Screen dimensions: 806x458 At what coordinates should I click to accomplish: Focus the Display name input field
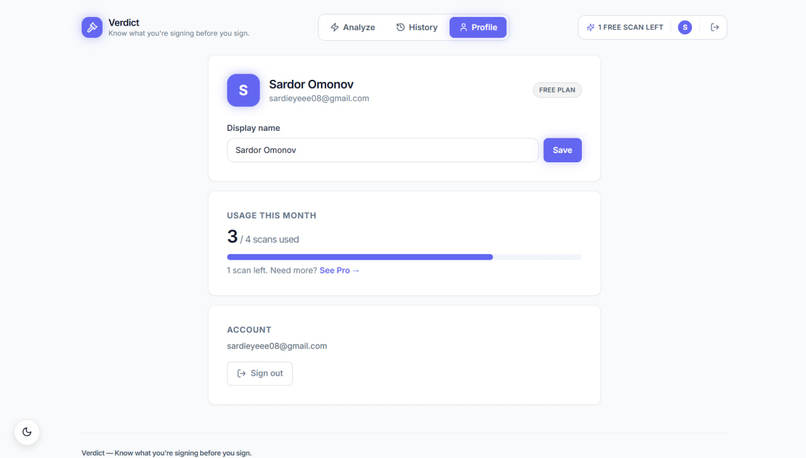tap(382, 150)
